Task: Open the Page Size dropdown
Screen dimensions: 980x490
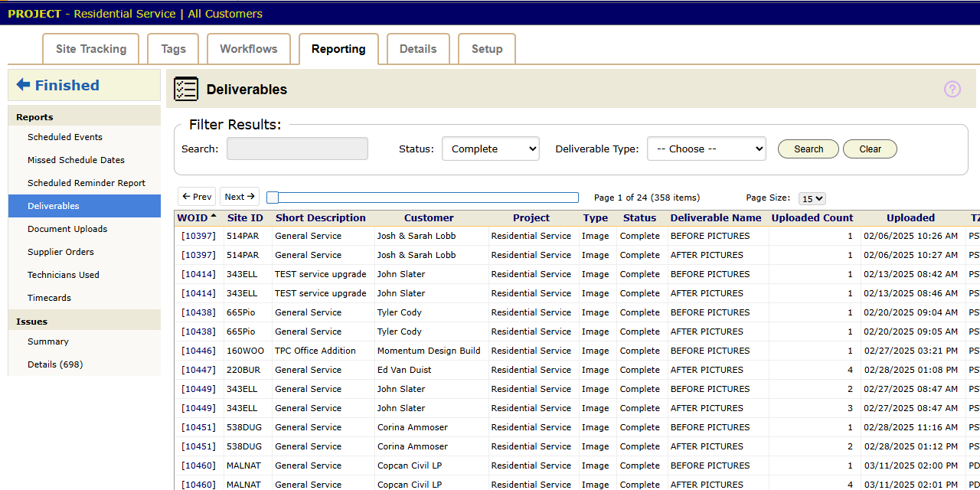Action: [812, 198]
